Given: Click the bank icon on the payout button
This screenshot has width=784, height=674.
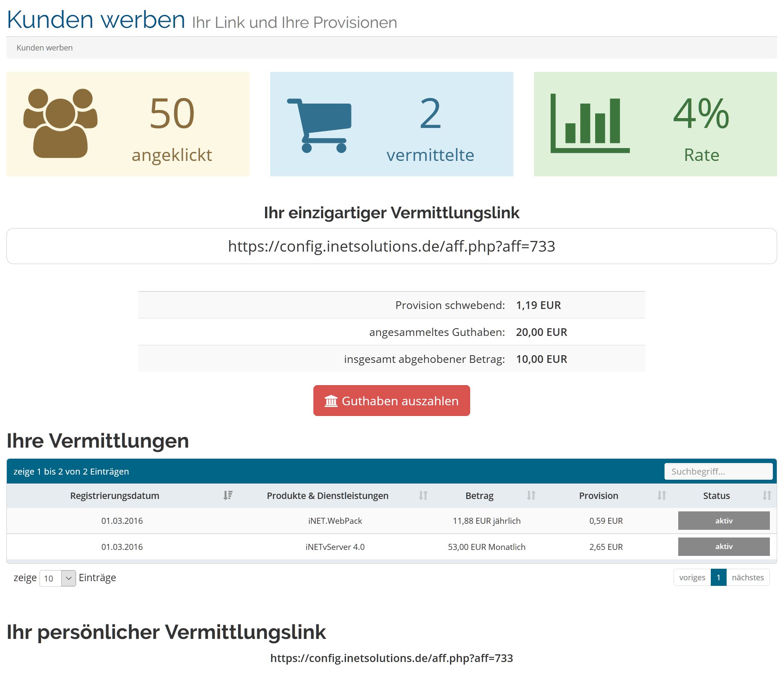Looking at the screenshot, I should (331, 401).
